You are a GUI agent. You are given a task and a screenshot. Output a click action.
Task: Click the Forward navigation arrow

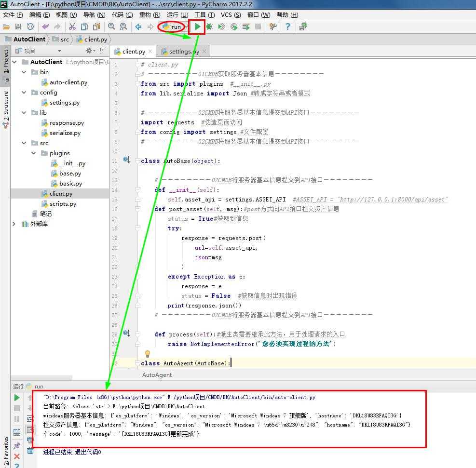click(150, 27)
